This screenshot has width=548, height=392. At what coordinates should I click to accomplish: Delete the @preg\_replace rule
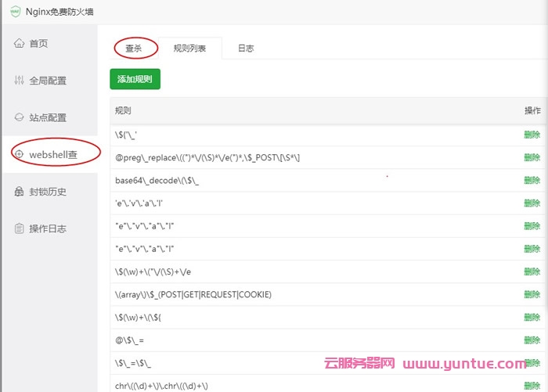pyautogui.click(x=532, y=158)
